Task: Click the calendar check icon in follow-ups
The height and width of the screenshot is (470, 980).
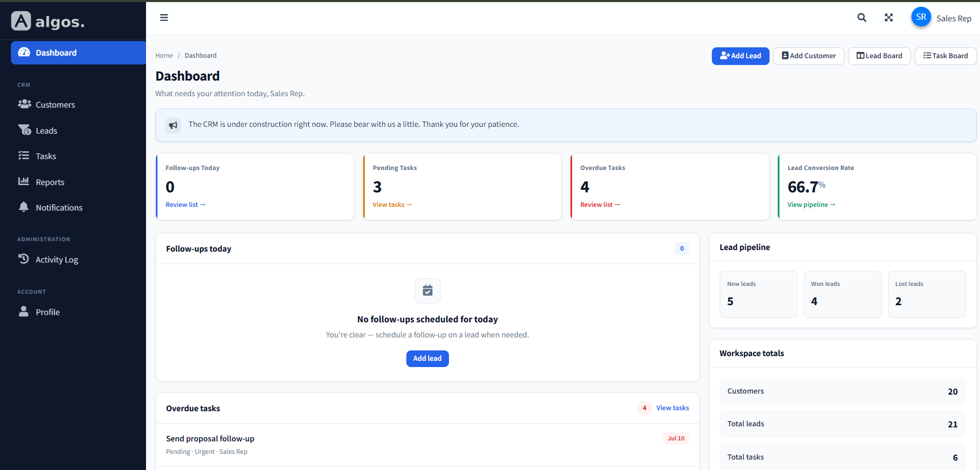Action: click(x=428, y=291)
